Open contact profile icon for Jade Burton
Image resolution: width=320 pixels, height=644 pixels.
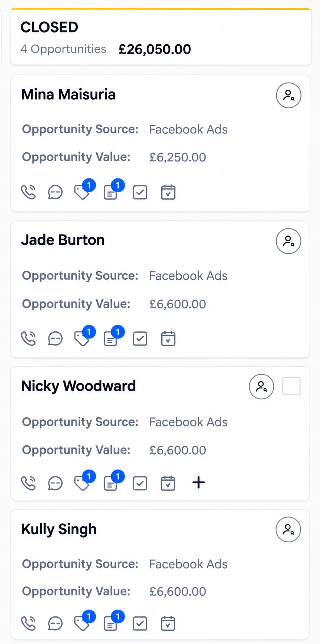point(289,241)
